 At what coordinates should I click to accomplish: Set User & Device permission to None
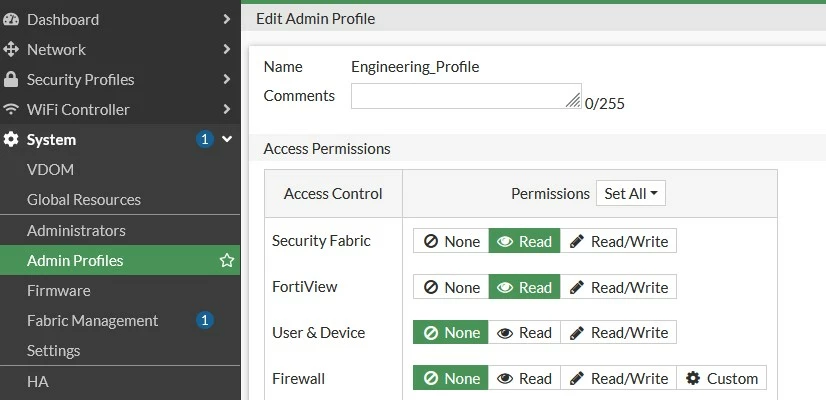click(451, 333)
